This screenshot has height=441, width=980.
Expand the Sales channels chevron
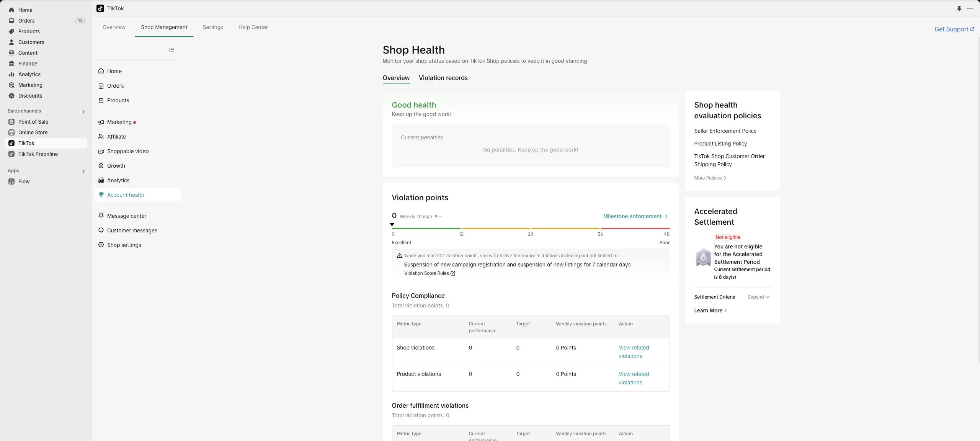click(x=83, y=112)
